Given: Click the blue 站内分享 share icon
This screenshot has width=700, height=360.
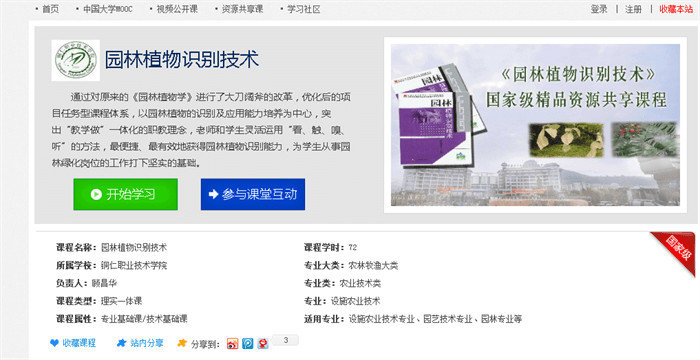Looking at the screenshot, I should (x=121, y=343).
